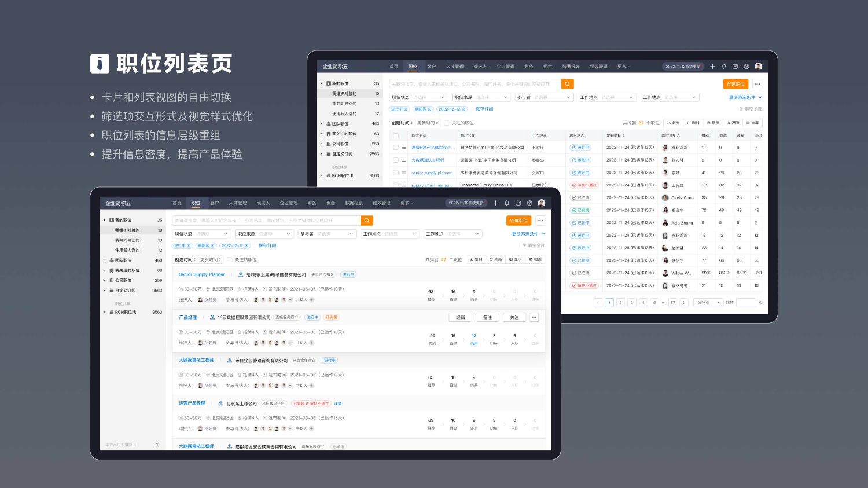Click the user avatar in card-view window header
Screen dimensions: 868x488
coord(542,203)
